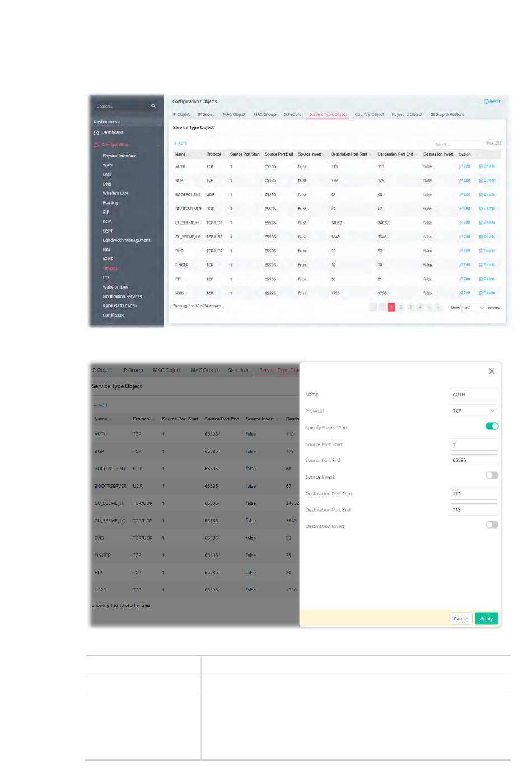
Task: Click the Reset icon at top right
Action: point(486,101)
